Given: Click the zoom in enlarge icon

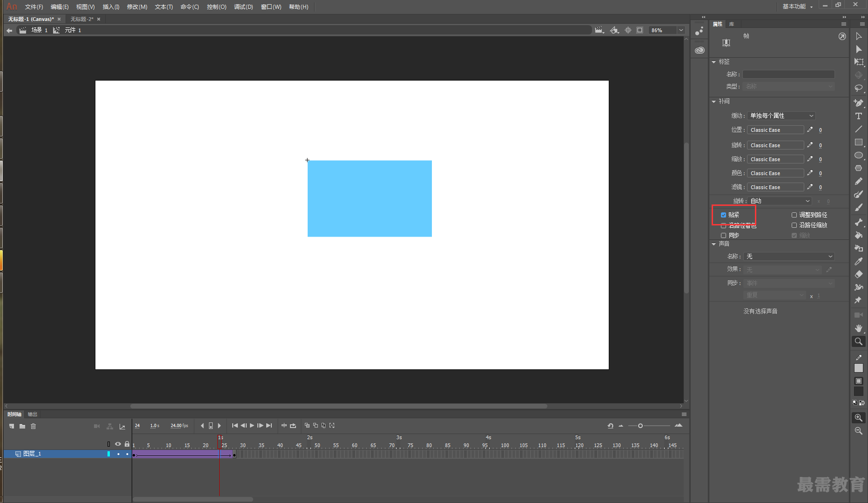Looking at the screenshot, I should coord(859,418).
